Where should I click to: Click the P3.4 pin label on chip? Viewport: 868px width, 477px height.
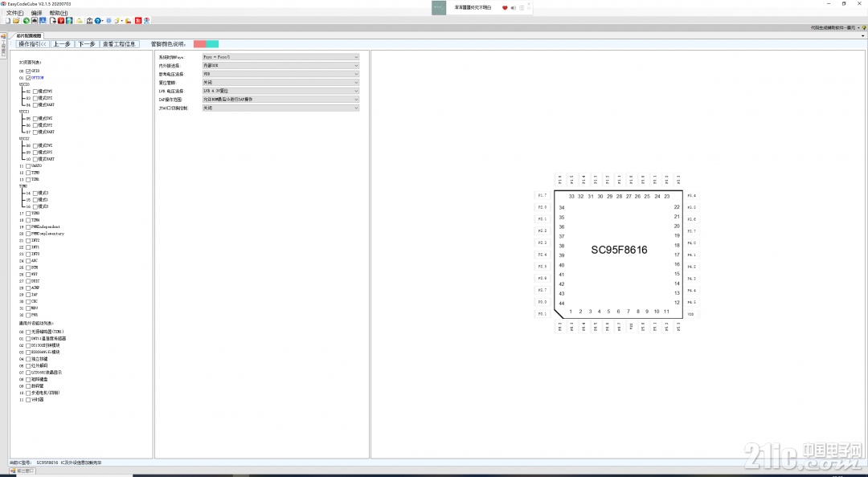691,195
